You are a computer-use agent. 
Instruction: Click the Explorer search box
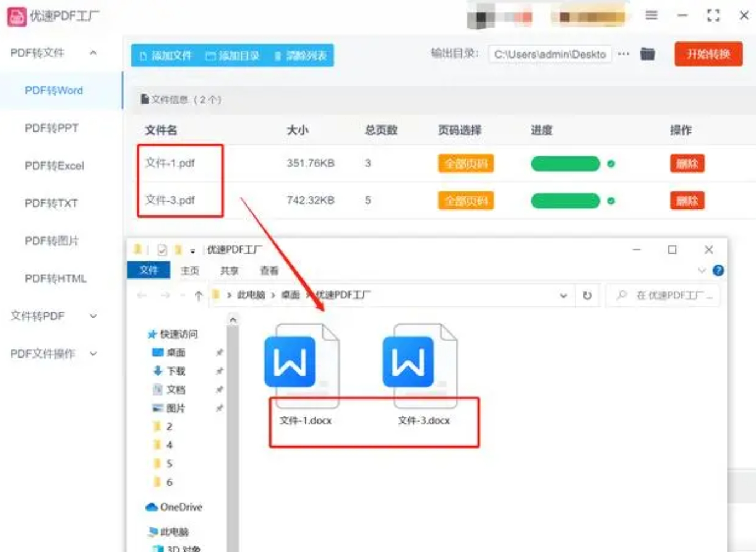tap(664, 296)
